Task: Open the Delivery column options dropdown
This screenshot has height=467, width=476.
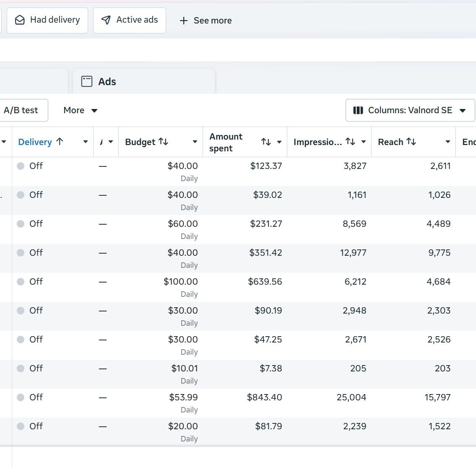Action: click(x=86, y=142)
